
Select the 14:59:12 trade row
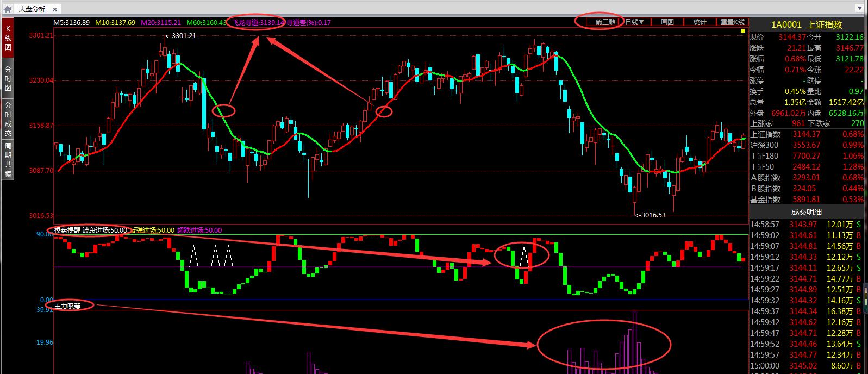(x=807, y=257)
